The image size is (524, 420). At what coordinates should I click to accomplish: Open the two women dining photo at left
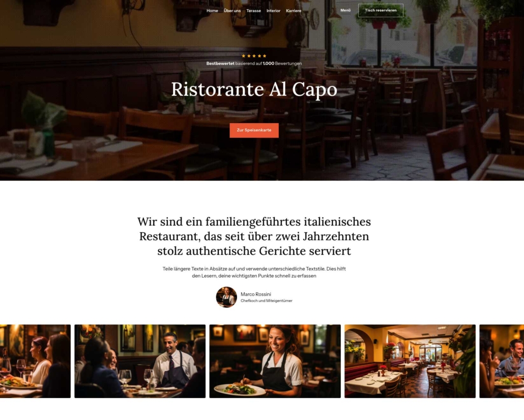36,361
